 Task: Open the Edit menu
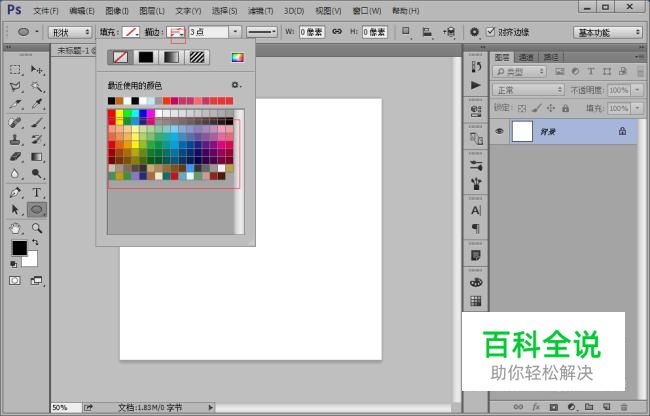pos(82,11)
